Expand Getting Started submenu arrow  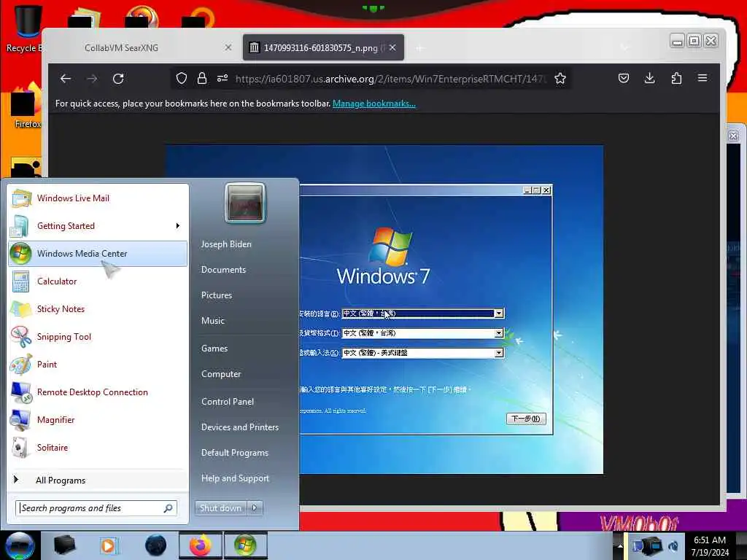click(178, 226)
